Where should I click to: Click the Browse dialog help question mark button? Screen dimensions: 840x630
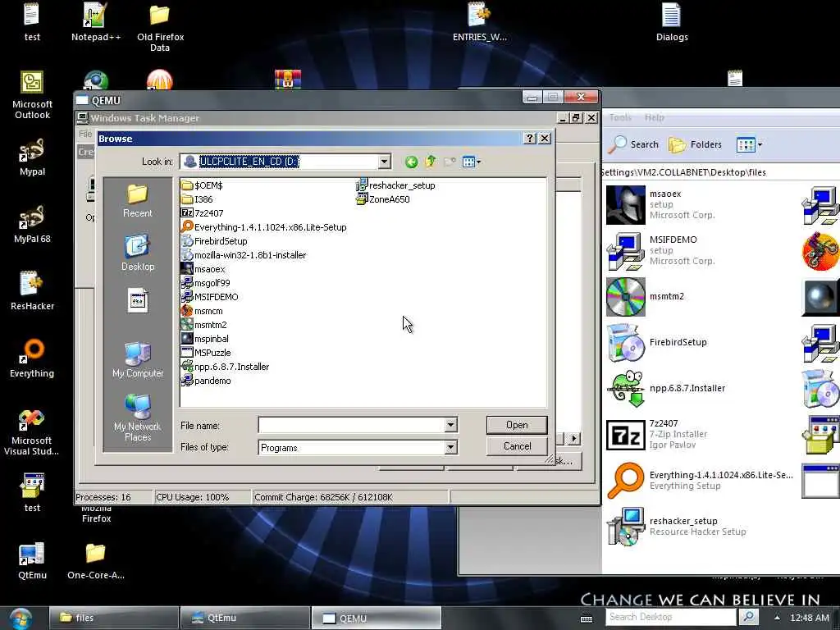pos(529,138)
